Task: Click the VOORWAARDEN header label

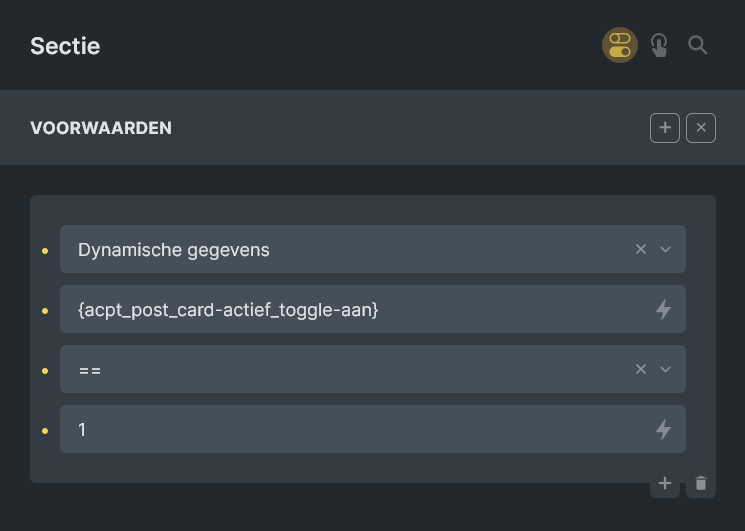Action: pyautogui.click(x=101, y=128)
